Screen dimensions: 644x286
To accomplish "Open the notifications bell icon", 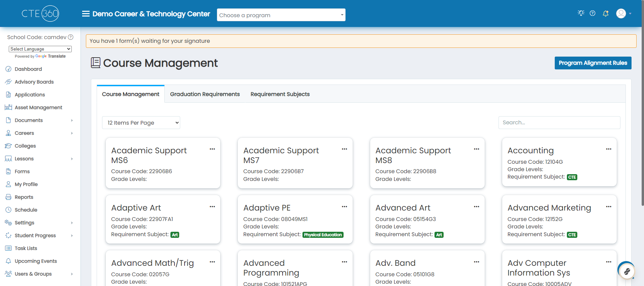I will (x=606, y=13).
